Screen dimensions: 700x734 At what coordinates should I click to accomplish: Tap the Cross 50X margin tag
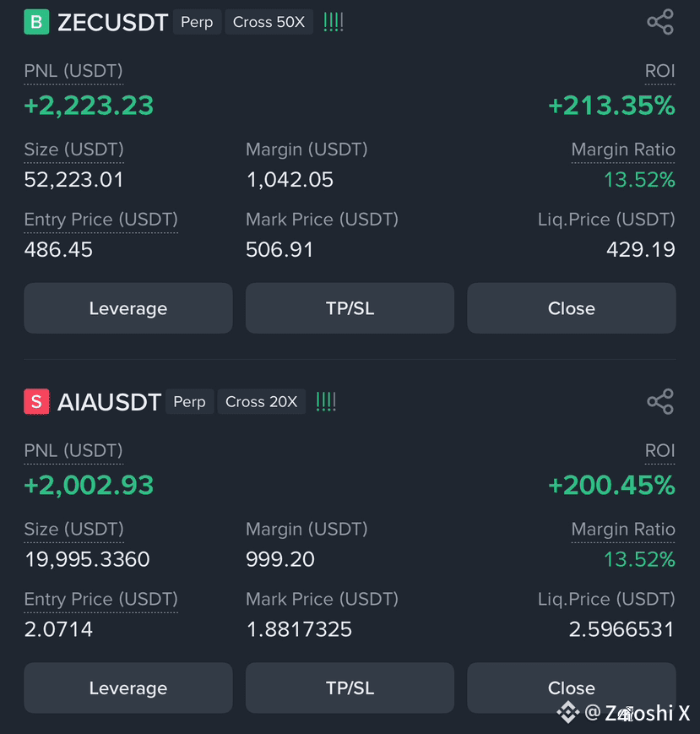click(269, 22)
